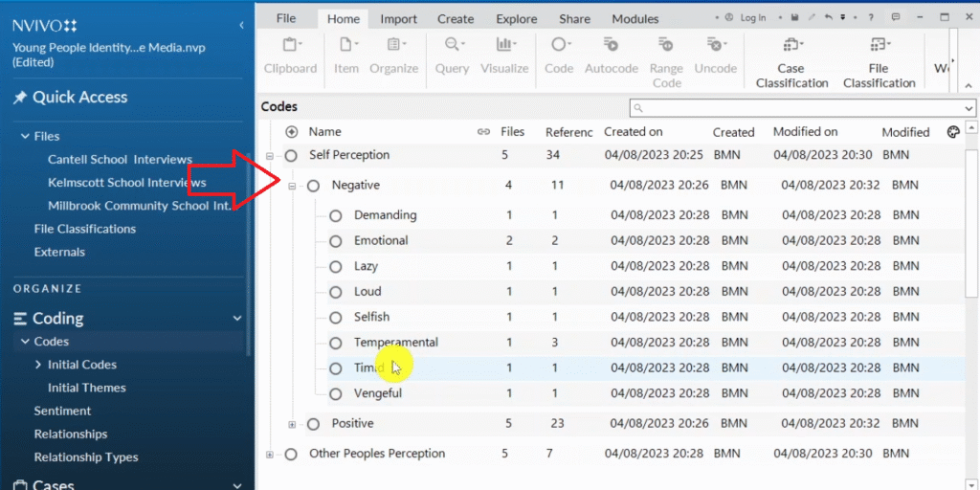Collapse the Negative code branch

[292, 186]
